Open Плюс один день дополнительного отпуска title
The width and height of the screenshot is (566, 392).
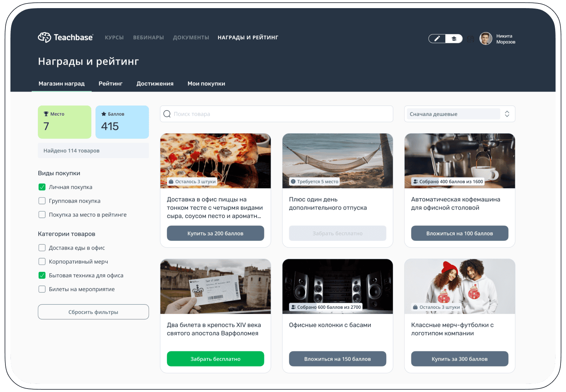(x=328, y=204)
